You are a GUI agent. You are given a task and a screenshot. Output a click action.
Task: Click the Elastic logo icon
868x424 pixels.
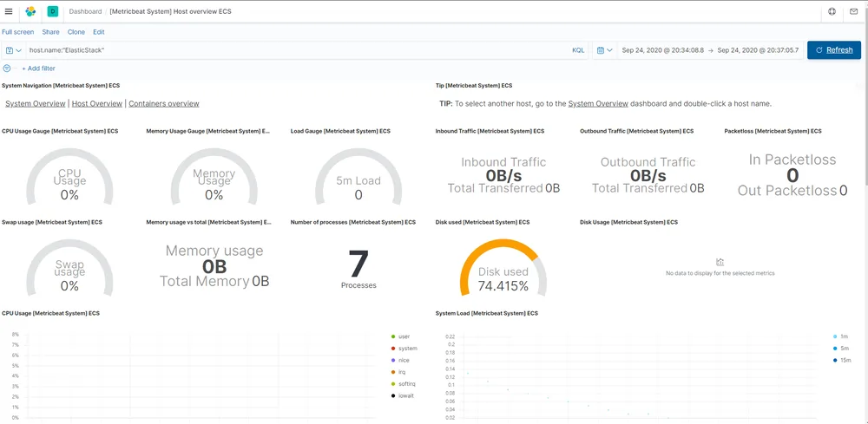tap(30, 11)
